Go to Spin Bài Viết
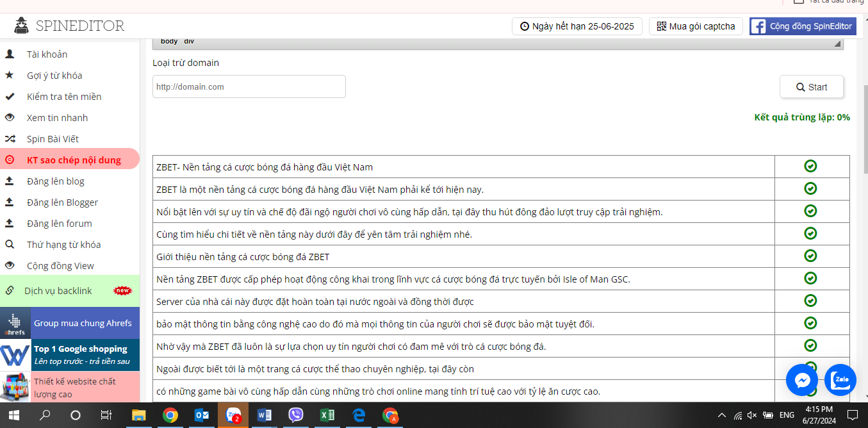 tap(53, 139)
